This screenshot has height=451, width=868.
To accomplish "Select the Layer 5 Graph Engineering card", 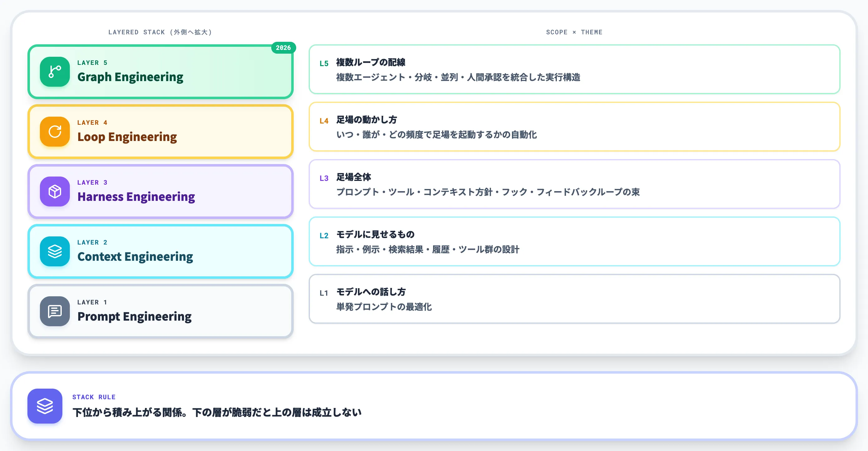I will (160, 72).
